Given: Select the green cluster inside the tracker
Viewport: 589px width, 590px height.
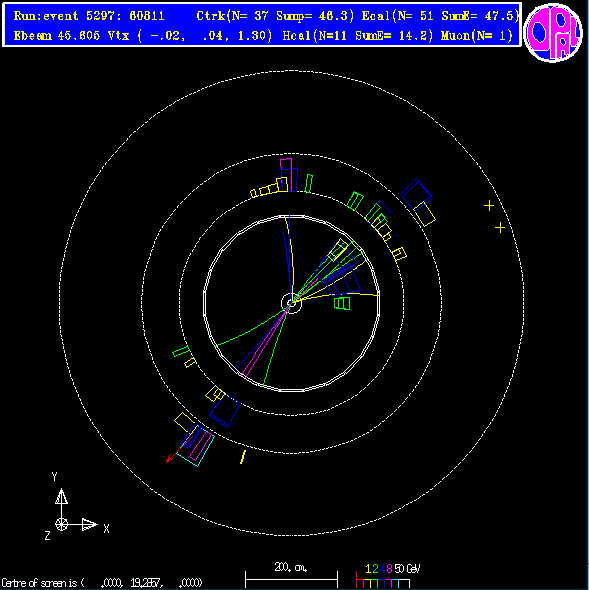Looking at the screenshot, I should [342, 303].
